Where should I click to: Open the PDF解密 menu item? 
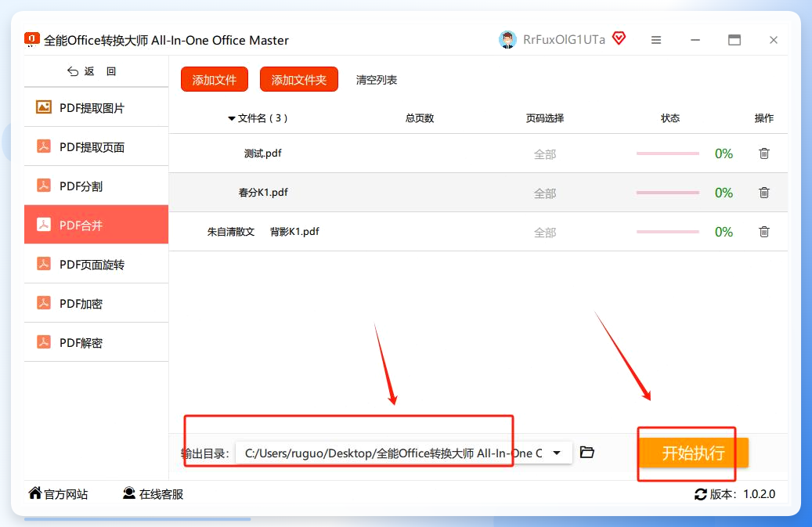(96, 342)
